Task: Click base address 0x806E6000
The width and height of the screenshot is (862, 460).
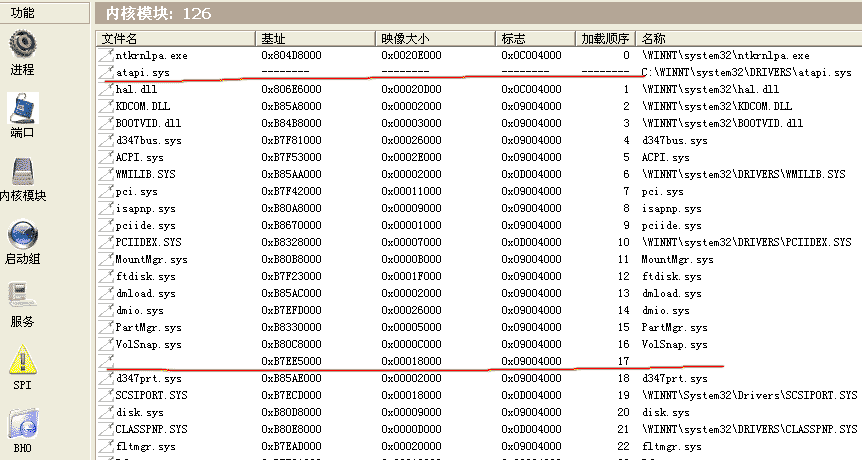Action: pyautogui.click(x=291, y=89)
